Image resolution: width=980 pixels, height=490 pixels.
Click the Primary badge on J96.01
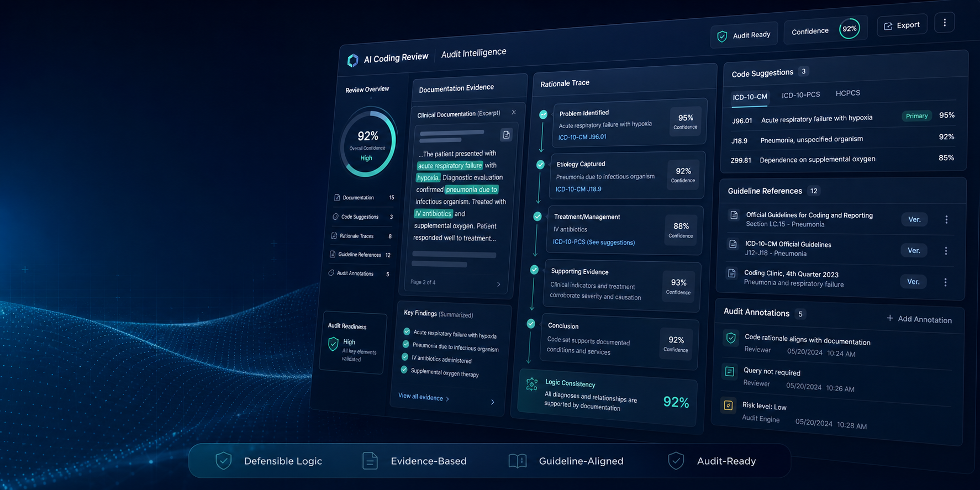tap(916, 116)
